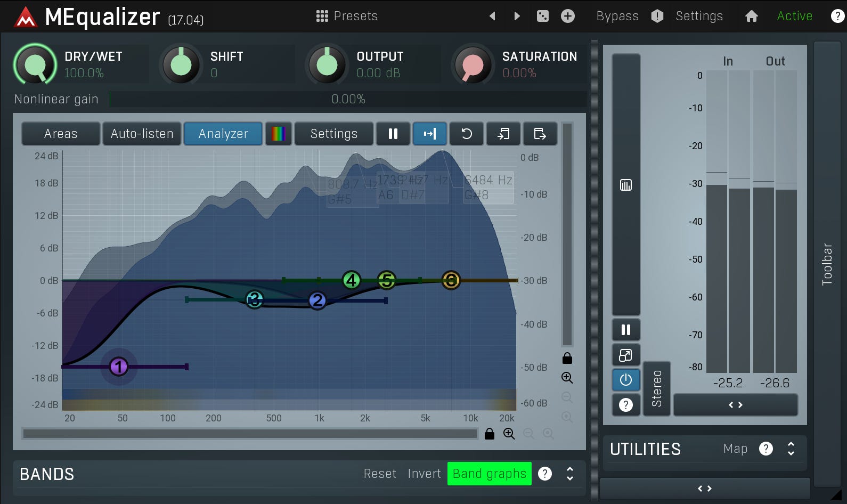The height and width of the screenshot is (504, 847).
Task: Click the reset analyzer circular arrow icon
Action: click(467, 134)
